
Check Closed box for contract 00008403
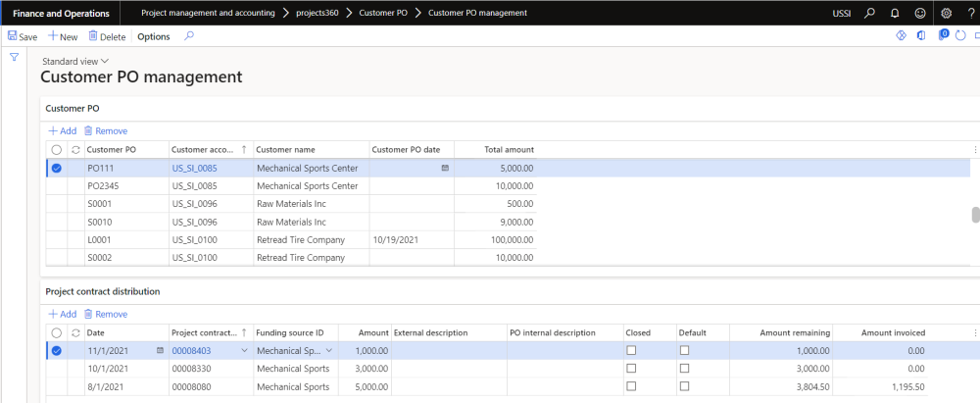click(x=632, y=350)
